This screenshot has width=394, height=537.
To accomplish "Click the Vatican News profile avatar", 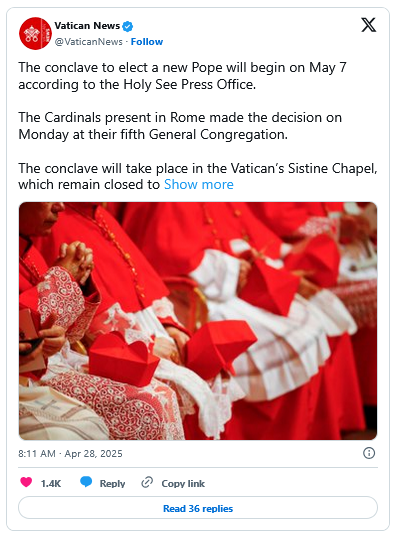I will coord(35,34).
